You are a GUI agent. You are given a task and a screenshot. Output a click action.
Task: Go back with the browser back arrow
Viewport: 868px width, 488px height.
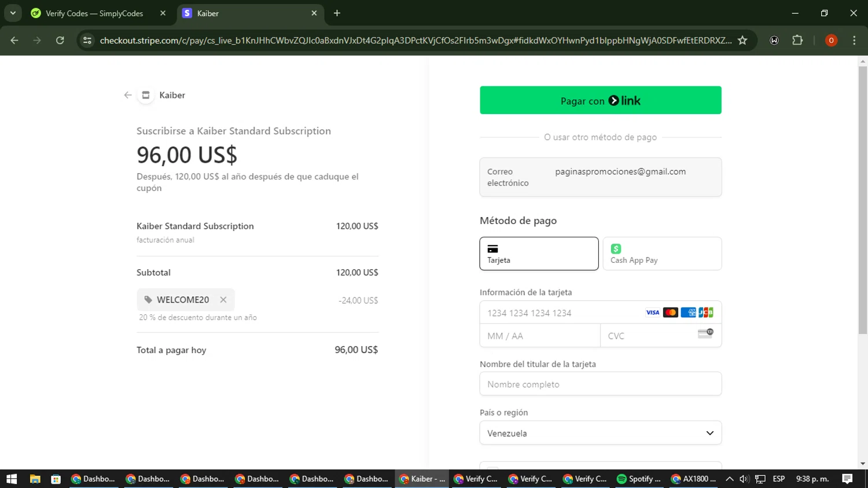(x=14, y=41)
